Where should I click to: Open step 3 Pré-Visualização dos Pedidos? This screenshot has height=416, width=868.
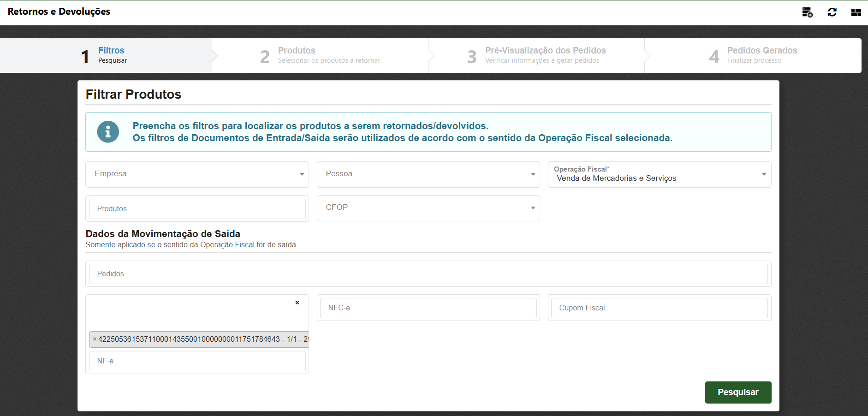click(x=536, y=55)
